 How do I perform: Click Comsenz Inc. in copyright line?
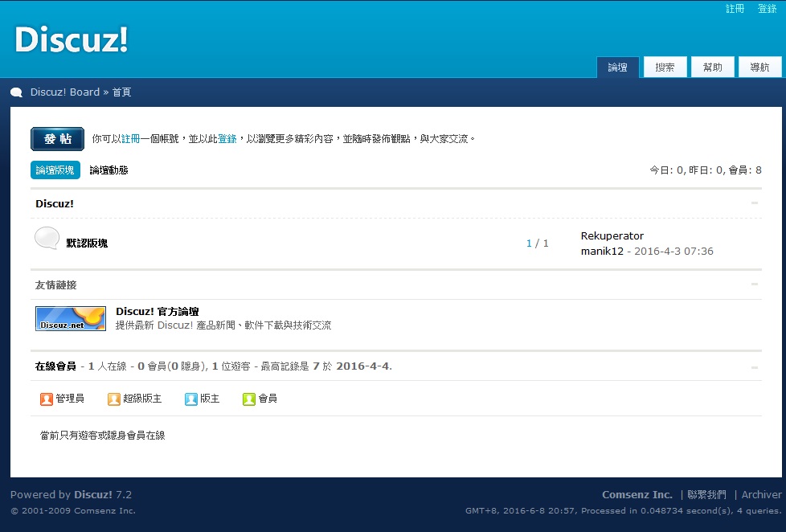click(104, 511)
